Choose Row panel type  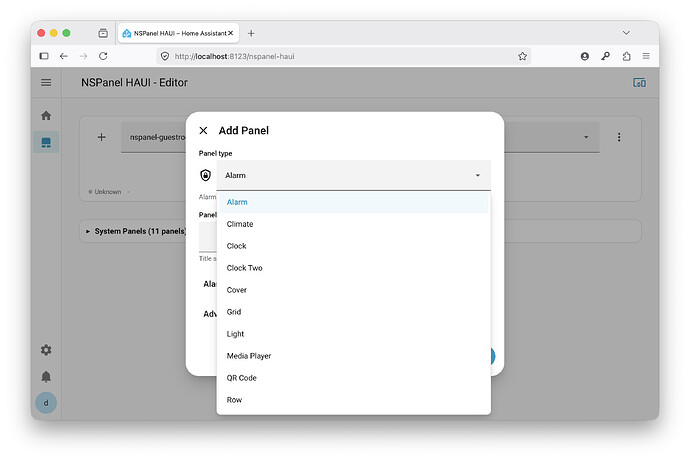click(353, 400)
